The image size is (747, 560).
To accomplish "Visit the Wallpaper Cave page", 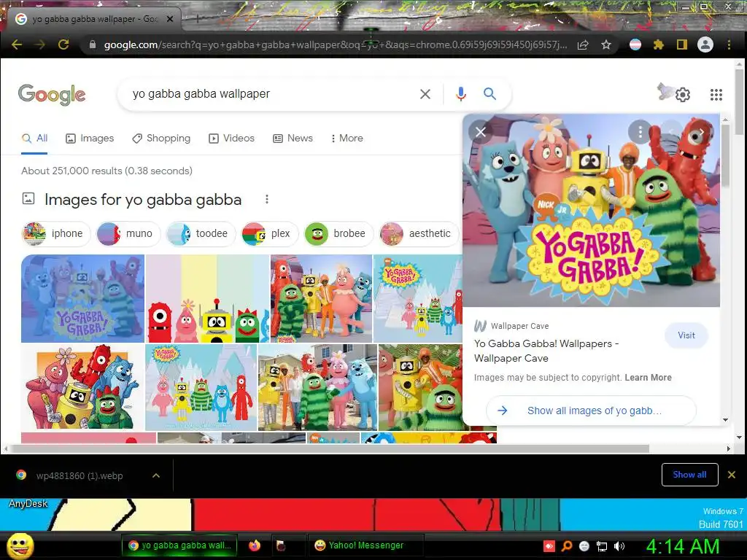I will [686, 335].
